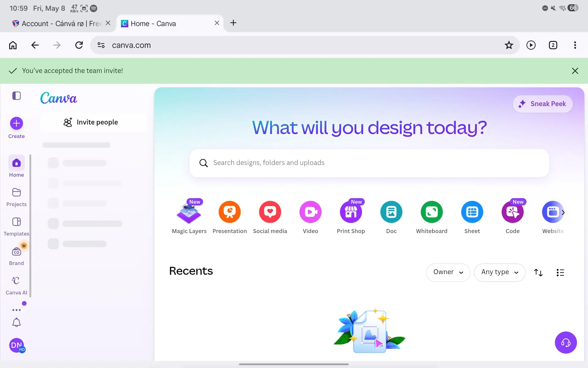Open the tab switcher showing 2 tabs
The height and width of the screenshot is (368, 588).
553,45
